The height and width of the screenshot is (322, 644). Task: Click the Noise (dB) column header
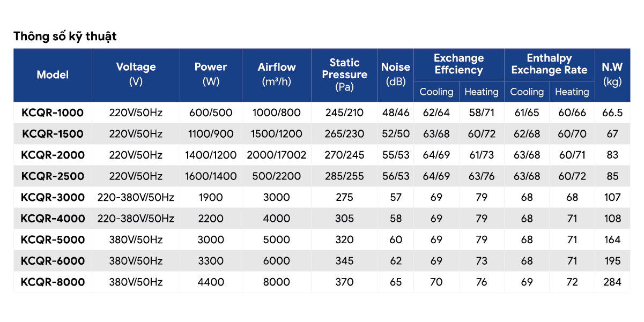click(396, 74)
